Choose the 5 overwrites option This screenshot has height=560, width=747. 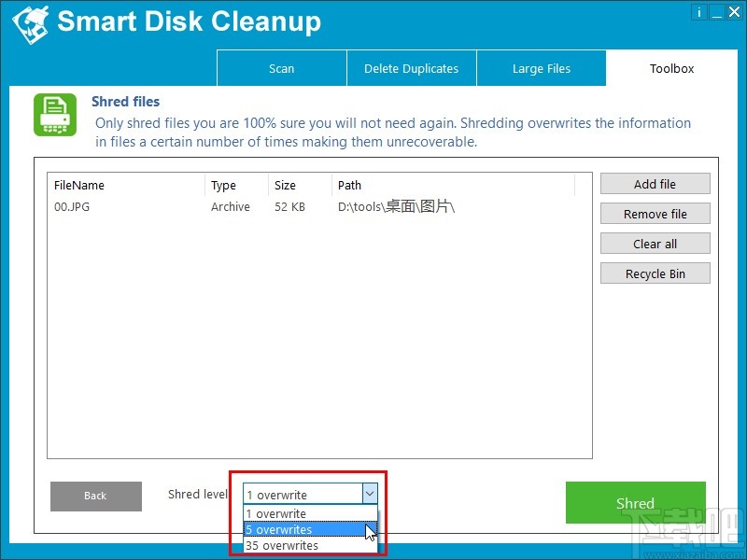tap(310, 529)
